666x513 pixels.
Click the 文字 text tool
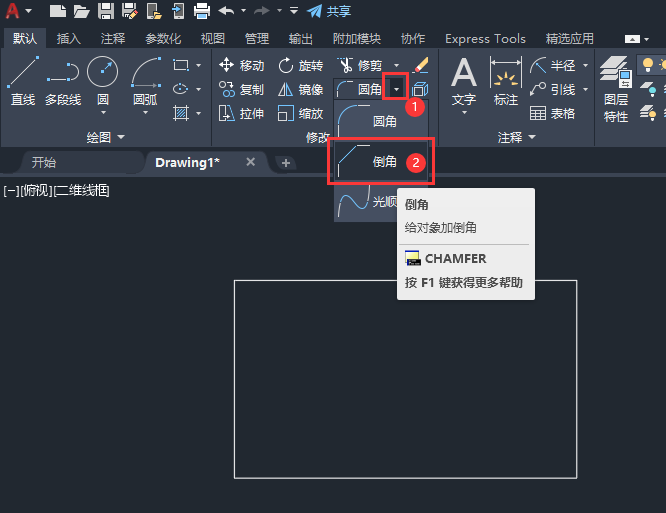pos(464,83)
